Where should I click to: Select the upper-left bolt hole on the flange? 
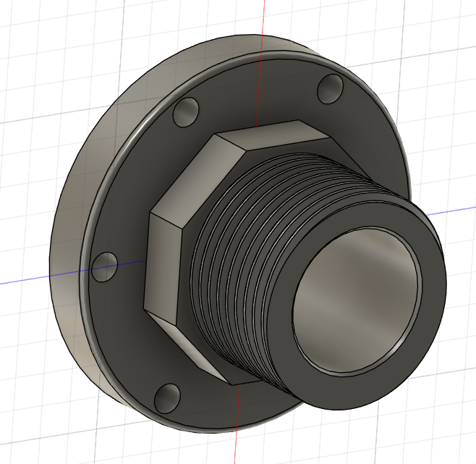[x=186, y=112]
